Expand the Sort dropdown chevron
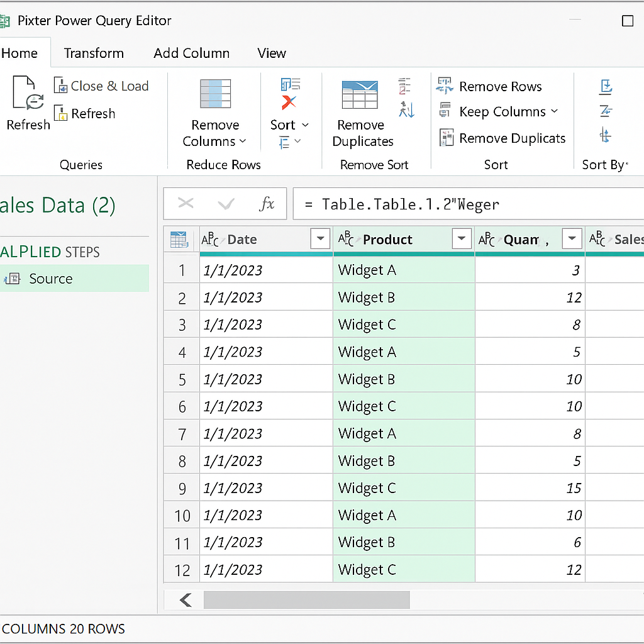Screen dimensions: 644x644 tap(305, 125)
